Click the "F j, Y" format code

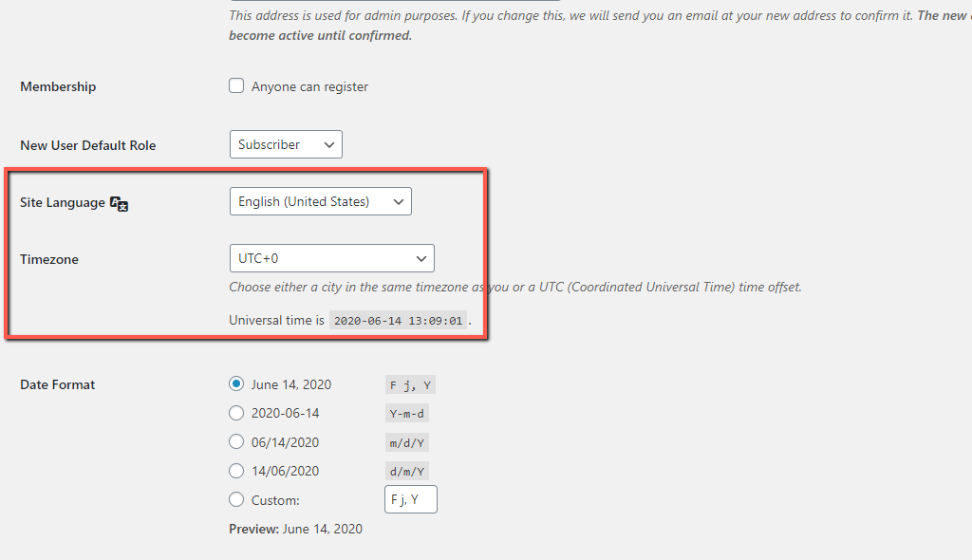tap(409, 384)
